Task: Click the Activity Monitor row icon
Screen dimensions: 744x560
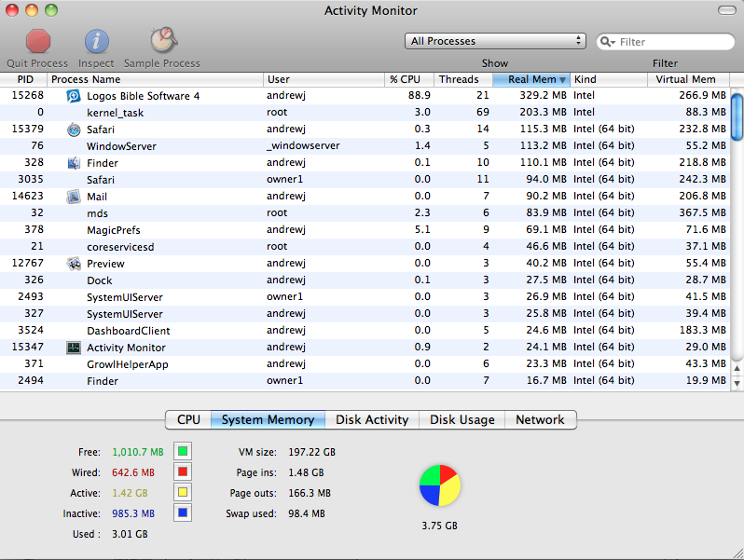Action: (74, 348)
